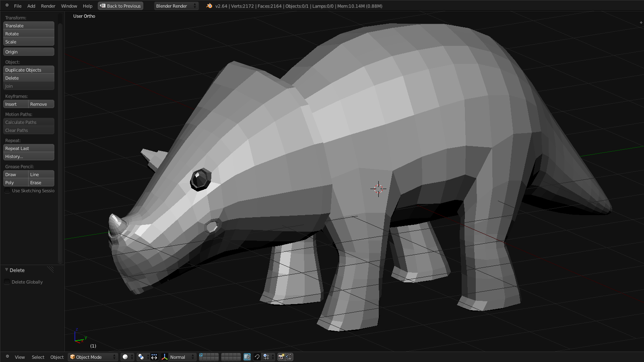Click the Blender logo in the info header
The width and height of the screenshot is (644, 362).
click(209, 6)
